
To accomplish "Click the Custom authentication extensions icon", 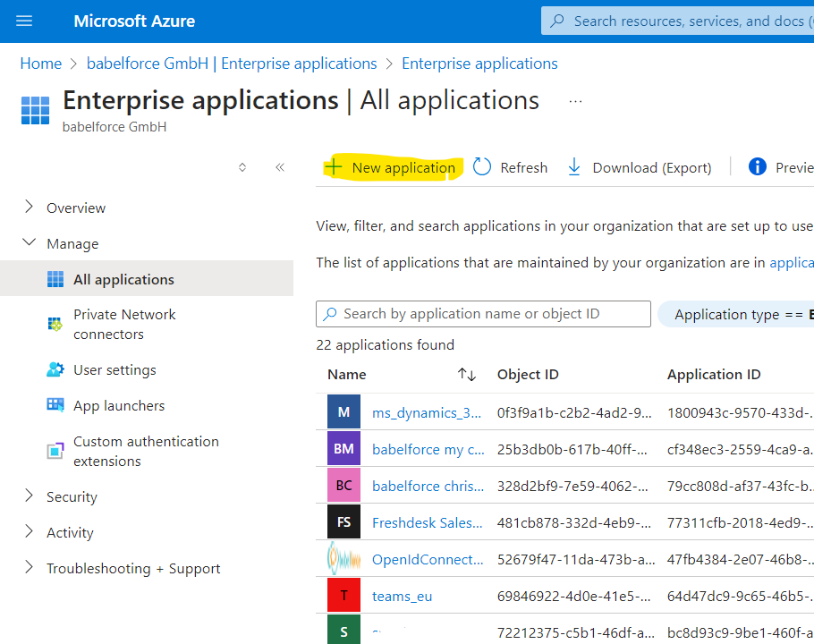I will coord(55,451).
